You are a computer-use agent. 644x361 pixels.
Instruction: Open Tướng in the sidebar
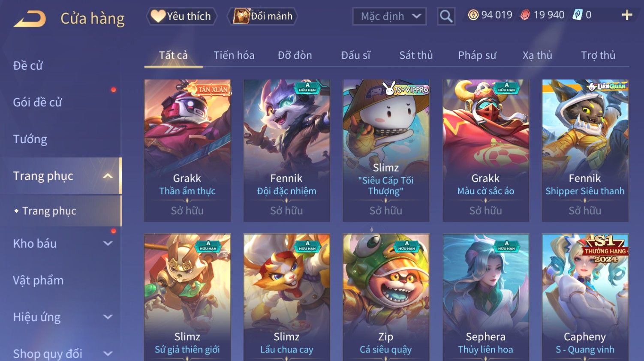coord(30,139)
